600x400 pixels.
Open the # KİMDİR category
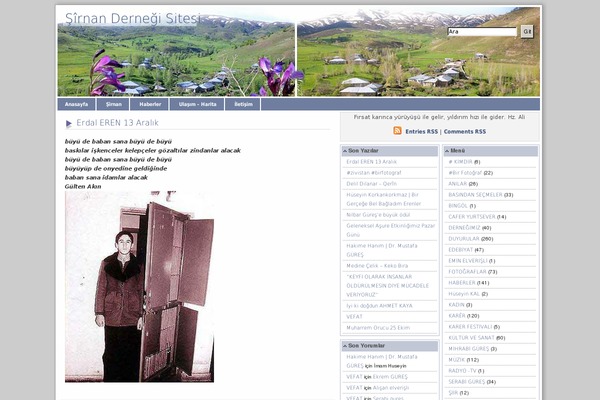coord(460,162)
